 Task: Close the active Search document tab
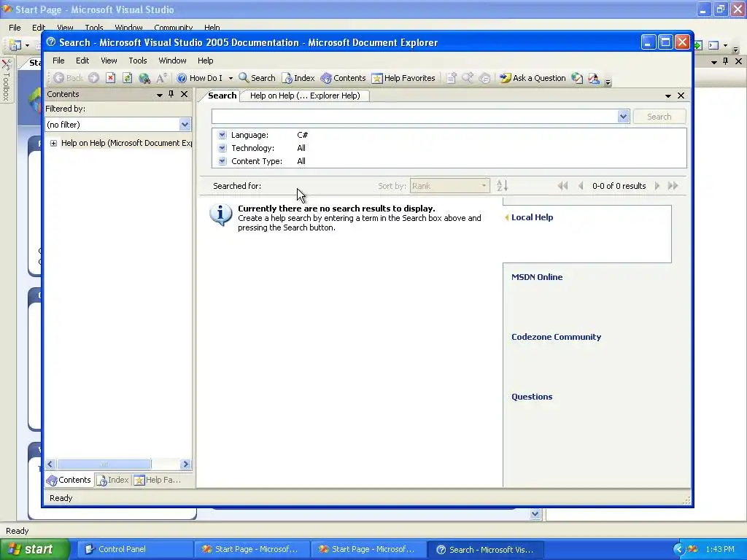click(x=681, y=96)
